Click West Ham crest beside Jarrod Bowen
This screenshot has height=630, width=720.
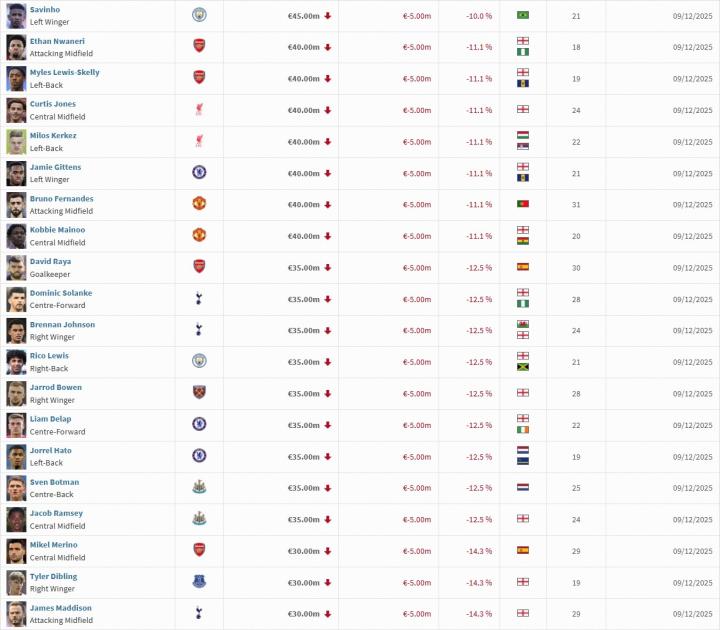point(198,393)
